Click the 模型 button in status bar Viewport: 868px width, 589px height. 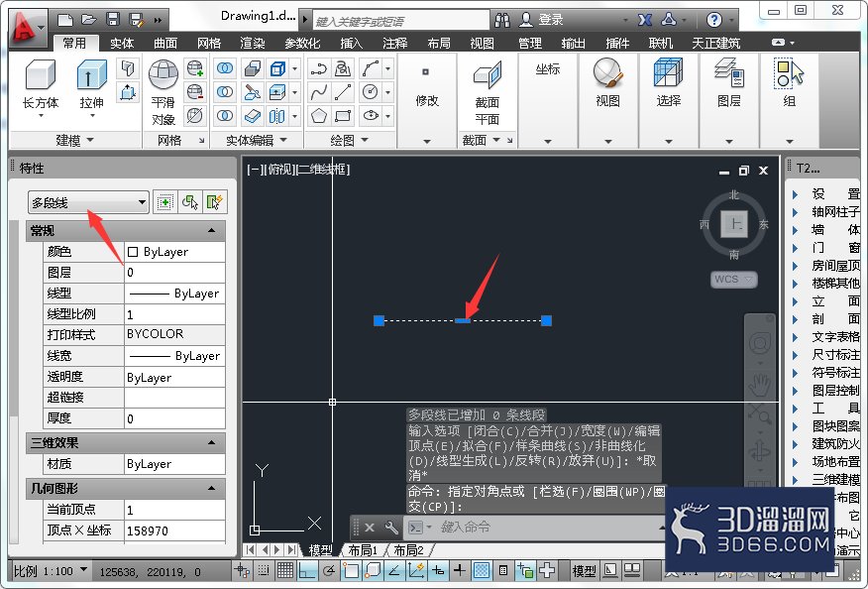pos(584,571)
